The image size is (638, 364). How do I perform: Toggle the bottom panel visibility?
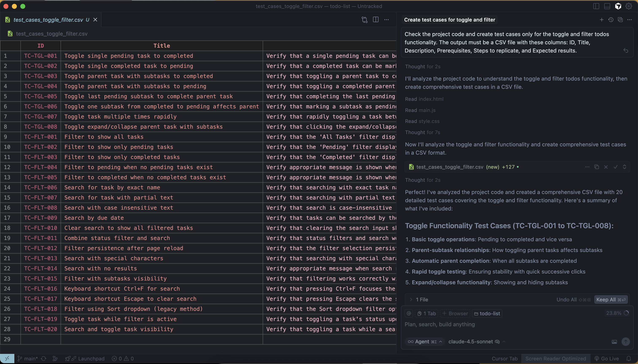(x=607, y=6)
